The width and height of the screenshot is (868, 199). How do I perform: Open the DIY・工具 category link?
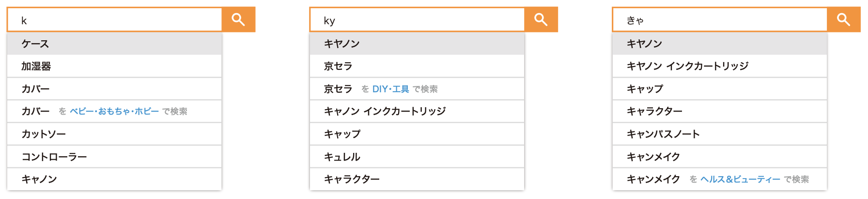[x=390, y=89]
